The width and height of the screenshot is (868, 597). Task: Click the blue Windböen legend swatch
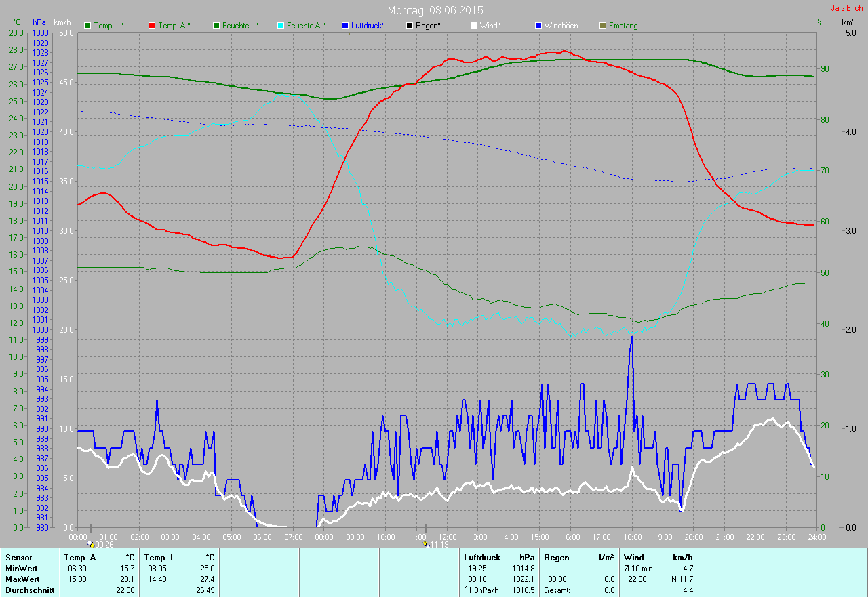(x=538, y=26)
